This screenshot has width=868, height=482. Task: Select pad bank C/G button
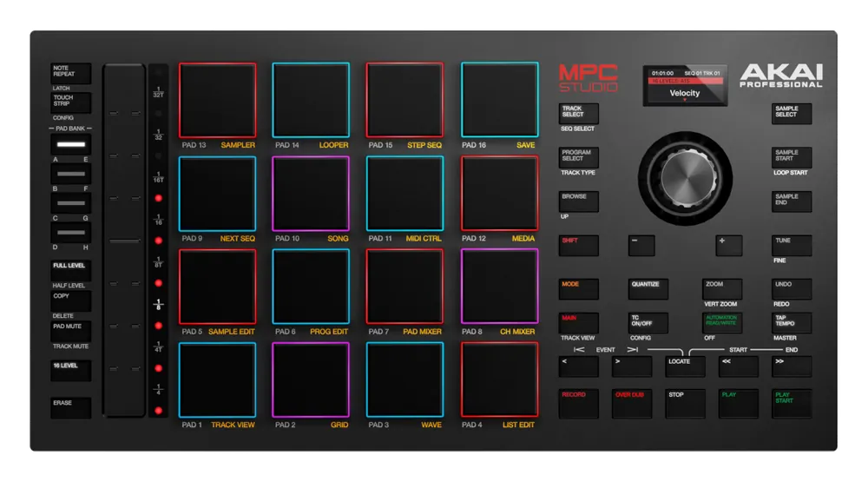pyautogui.click(x=71, y=204)
